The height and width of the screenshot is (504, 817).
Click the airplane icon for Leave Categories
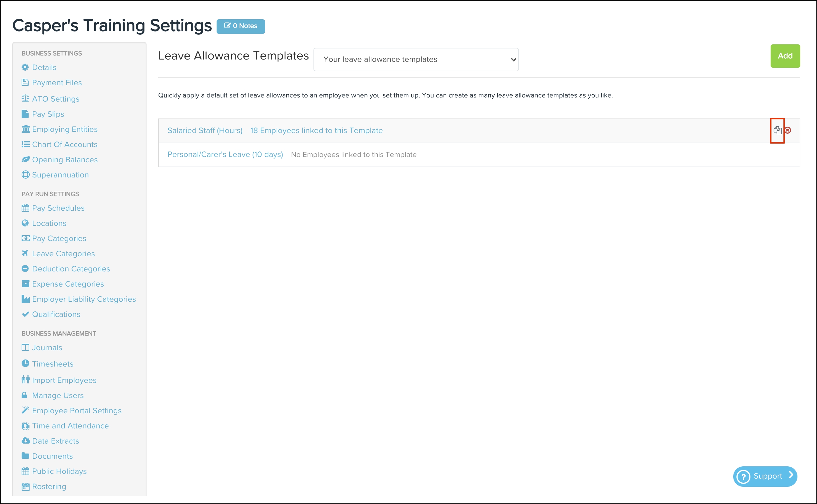tap(25, 253)
